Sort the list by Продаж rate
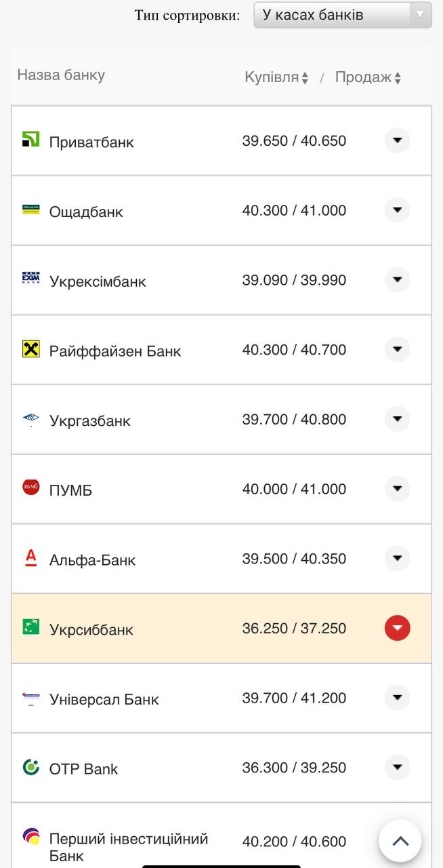Viewport: 443px width, 868px height. click(368, 78)
